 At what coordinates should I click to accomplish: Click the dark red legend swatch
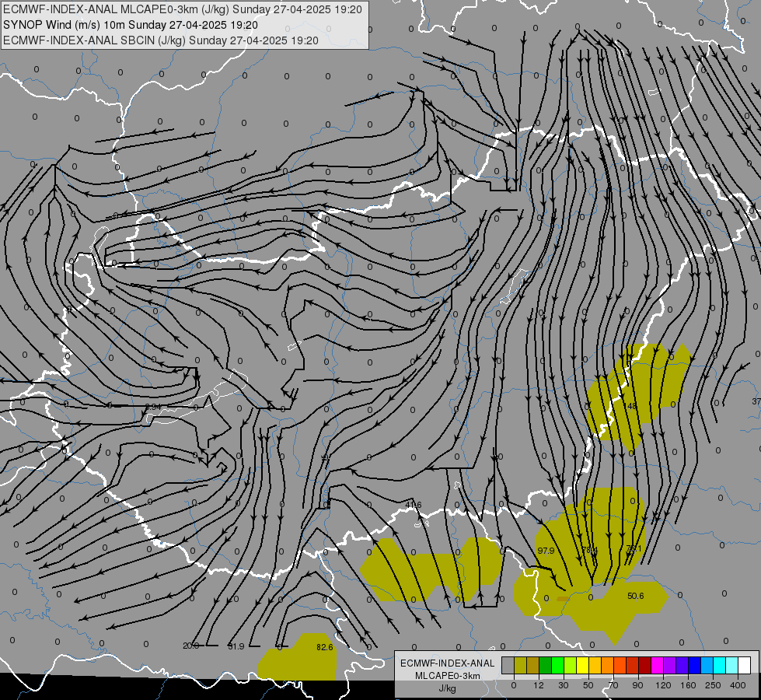coord(644,665)
